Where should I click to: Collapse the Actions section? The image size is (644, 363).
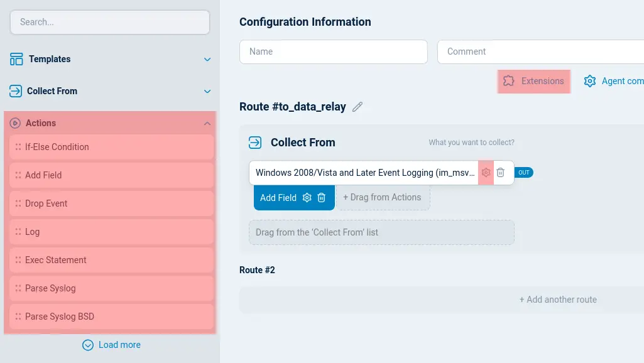[x=208, y=123]
